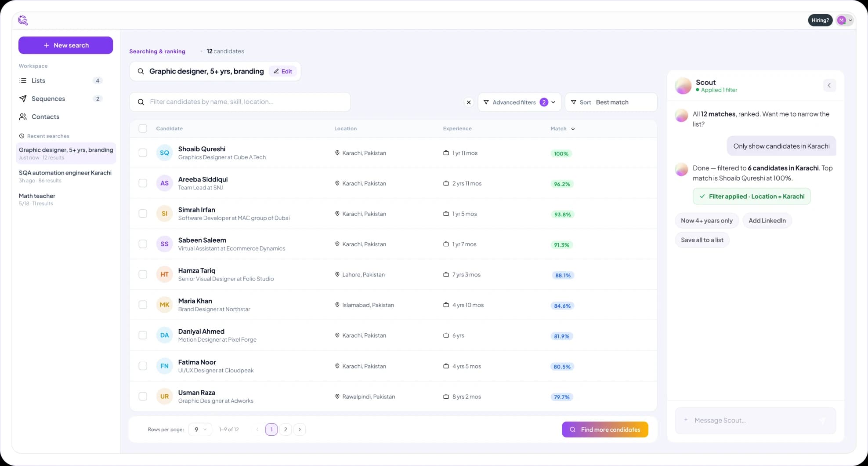Open recent search Graphic designer, 5+ yrs, branding
The image size is (868, 466).
pyautogui.click(x=66, y=153)
